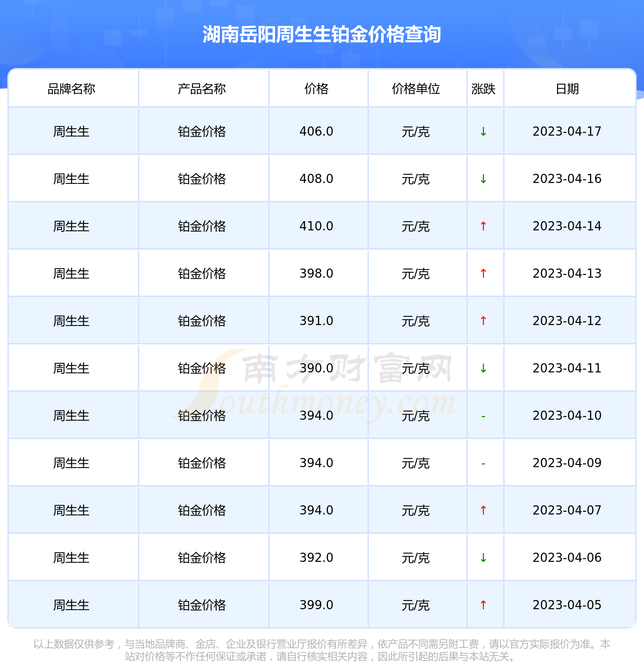644x669 pixels.
Task: Click 铂金价格 in the 2023-04-13 row
Action: click(202, 274)
